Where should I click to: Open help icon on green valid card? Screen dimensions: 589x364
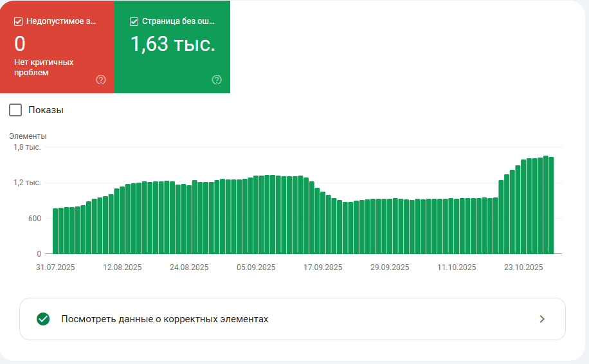(x=217, y=80)
